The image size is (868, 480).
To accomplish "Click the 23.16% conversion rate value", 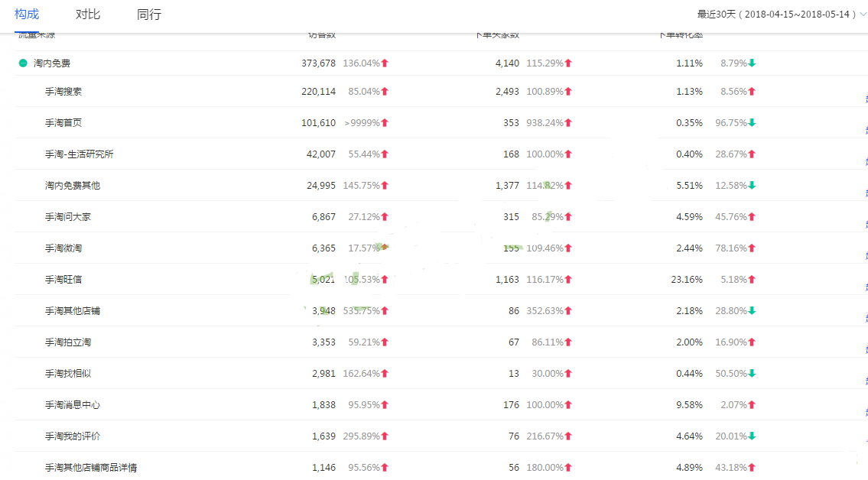I will (687, 280).
